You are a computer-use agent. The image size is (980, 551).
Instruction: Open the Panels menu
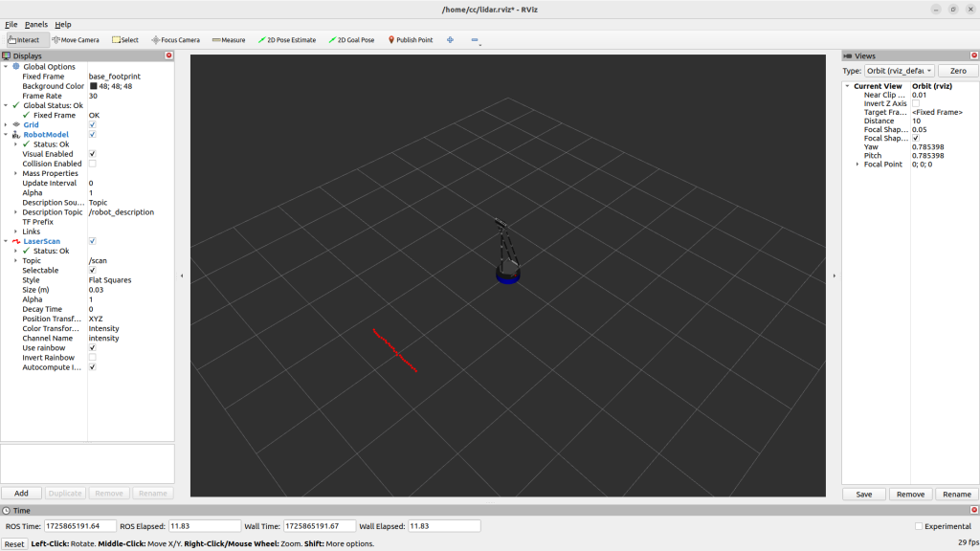(36, 24)
